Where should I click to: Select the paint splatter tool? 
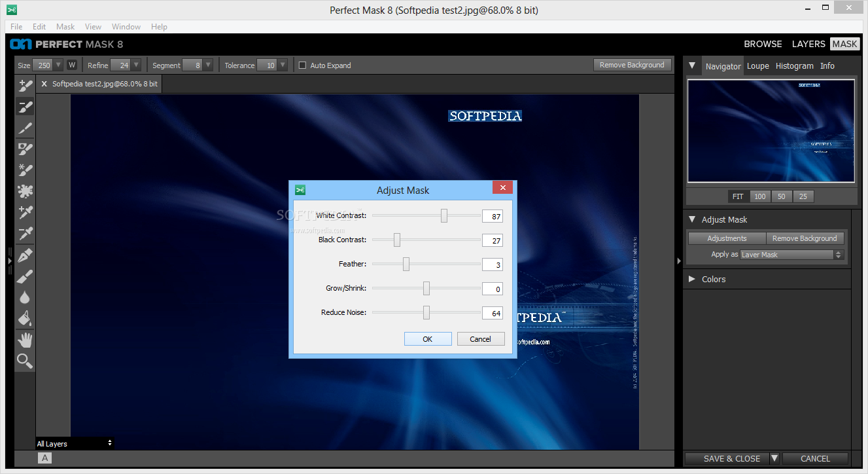25,191
